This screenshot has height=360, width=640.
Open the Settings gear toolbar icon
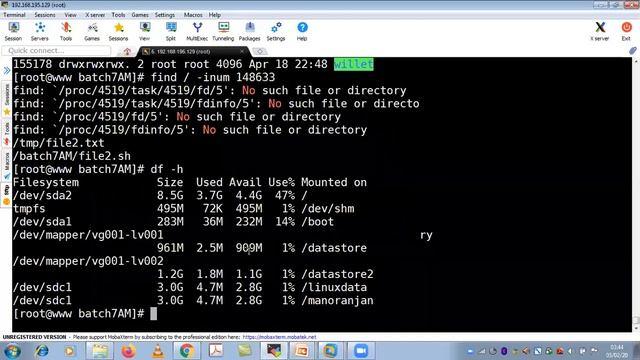tap(276, 31)
